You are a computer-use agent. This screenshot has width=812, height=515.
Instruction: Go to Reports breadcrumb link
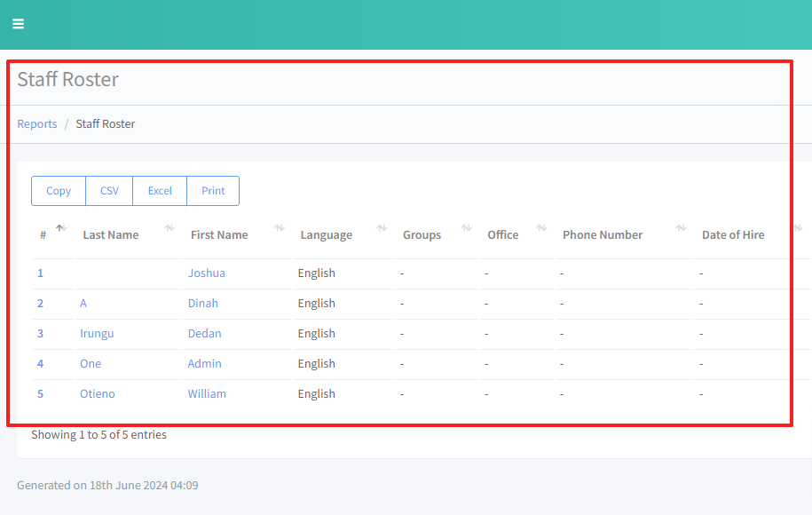pyautogui.click(x=37, y=124)
